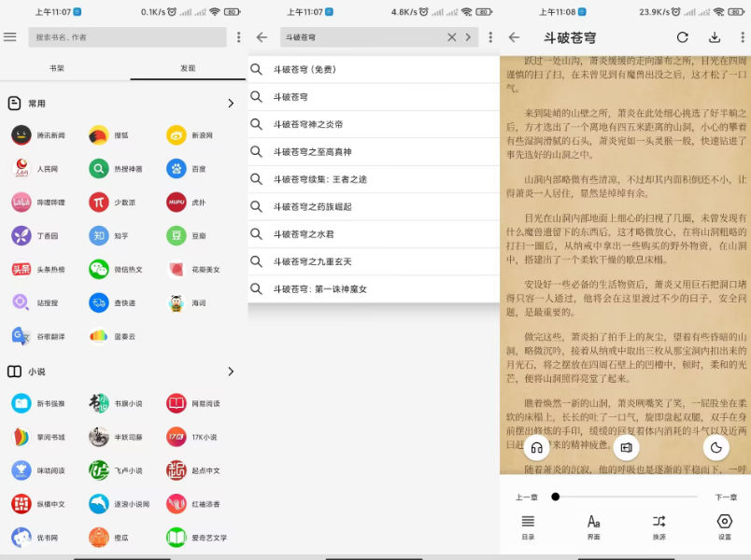Open the overflow menu in the reader header
The height and width of the screenshot is (560, 751).
[x=739, y=37]
